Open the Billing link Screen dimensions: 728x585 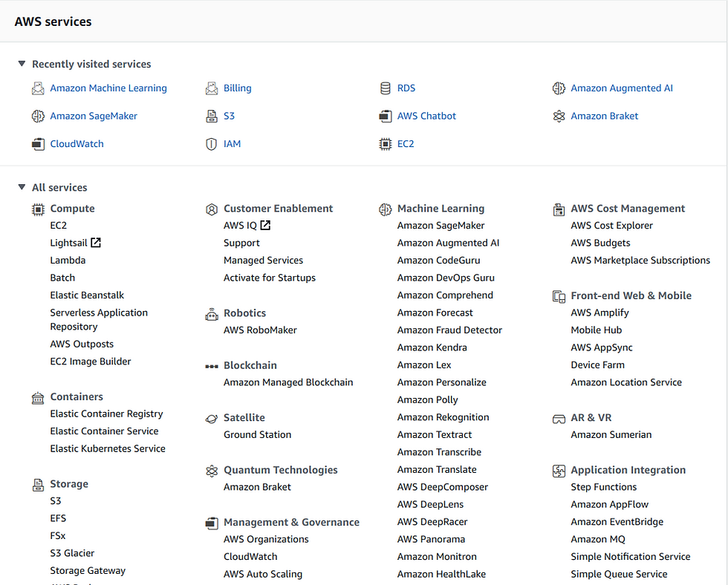point(238,88)
